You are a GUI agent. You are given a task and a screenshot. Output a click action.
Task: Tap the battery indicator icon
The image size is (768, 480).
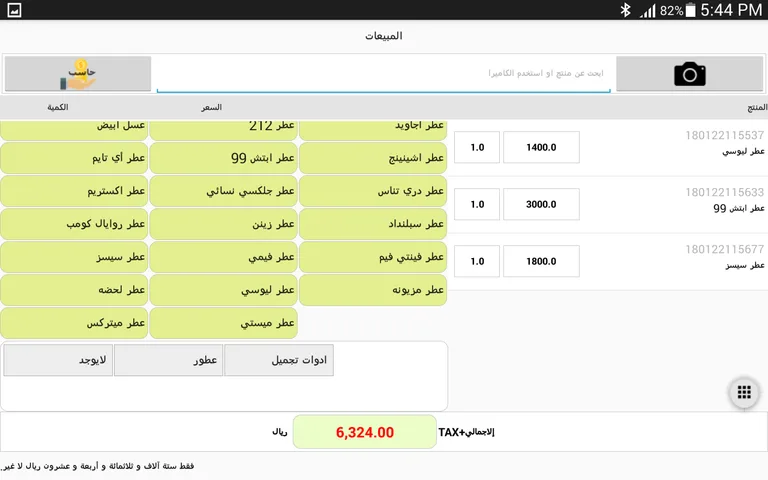pos(691,10)
